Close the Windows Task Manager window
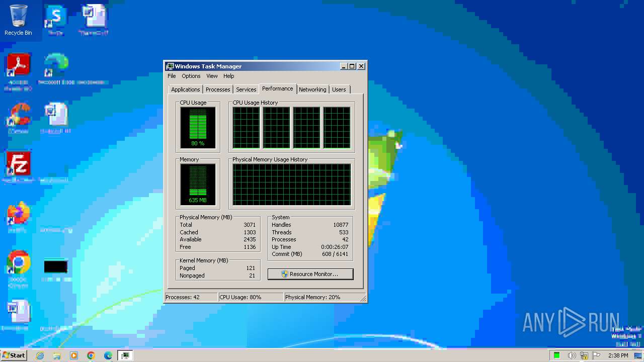 pos(361,66)
